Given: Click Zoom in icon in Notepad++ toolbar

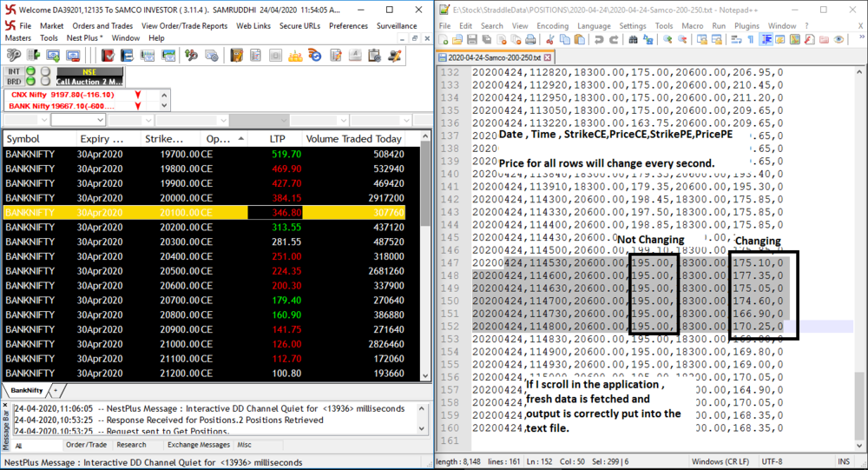Looking at the screenshot, I should [667, 39].
